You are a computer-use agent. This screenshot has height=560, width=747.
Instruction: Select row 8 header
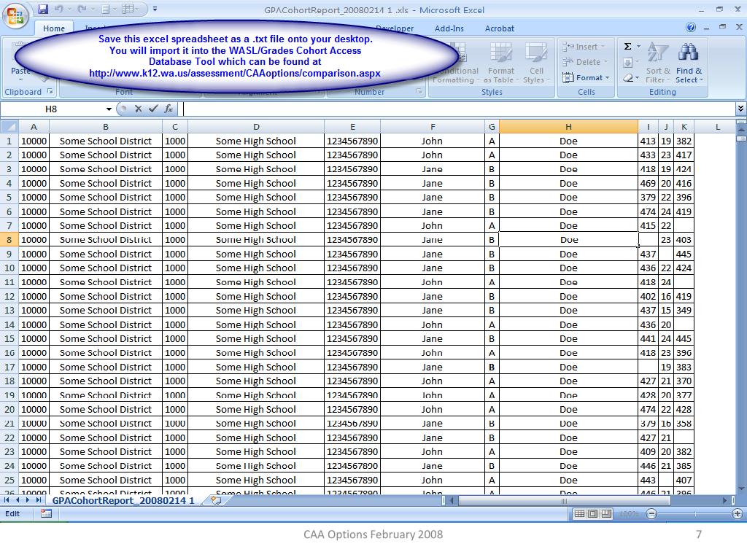point(9,239)
